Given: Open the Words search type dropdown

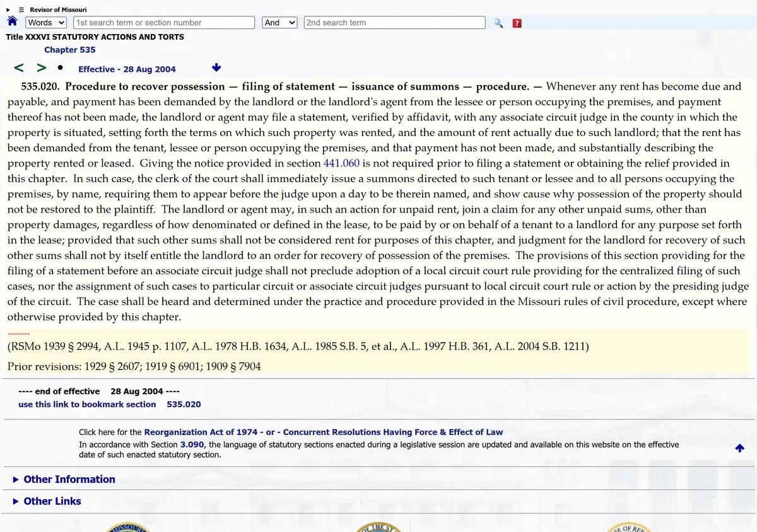Looking at the screenshot, I should 46,23.
